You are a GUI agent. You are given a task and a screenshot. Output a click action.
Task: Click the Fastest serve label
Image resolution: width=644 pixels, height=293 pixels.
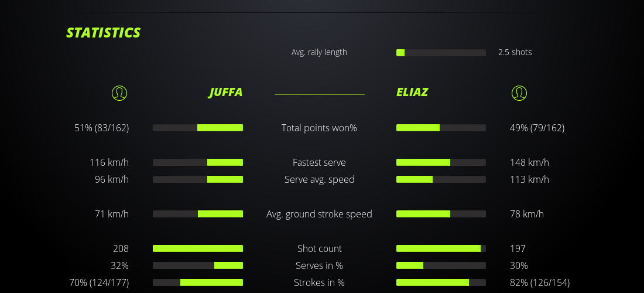[319, 162]
